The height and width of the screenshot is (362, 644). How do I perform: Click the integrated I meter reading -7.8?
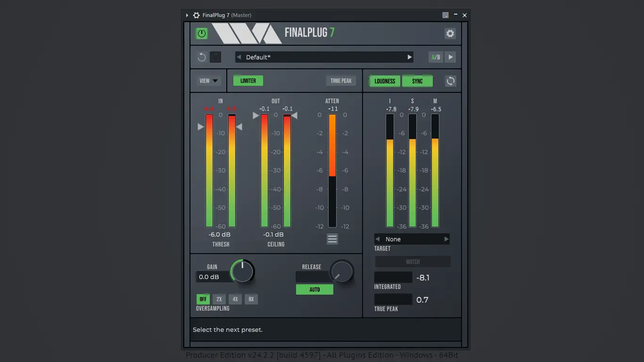(391, 109)
